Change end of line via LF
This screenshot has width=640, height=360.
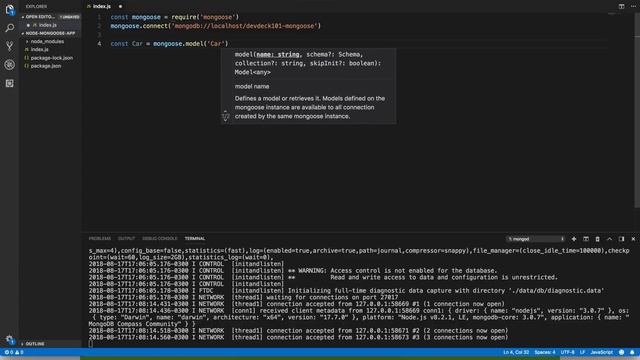(582, 352)
